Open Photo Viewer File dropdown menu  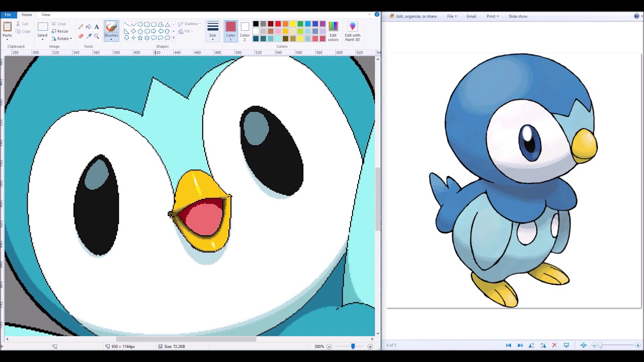[452, 16]
